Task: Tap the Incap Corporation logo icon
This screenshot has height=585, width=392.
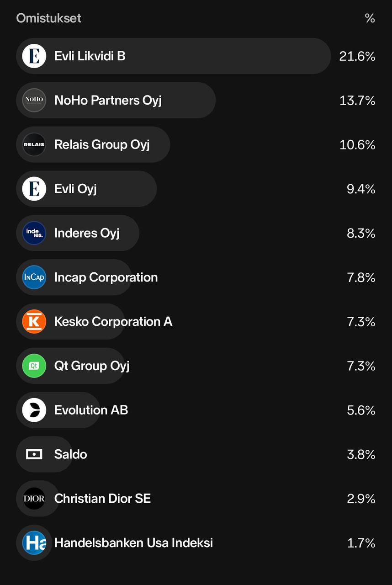Action: tap(34, 277)
